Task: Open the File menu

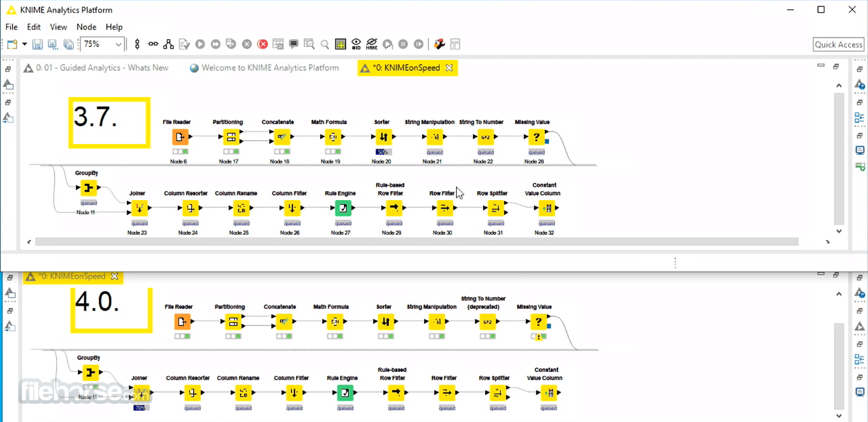Action: coord(11,27)
